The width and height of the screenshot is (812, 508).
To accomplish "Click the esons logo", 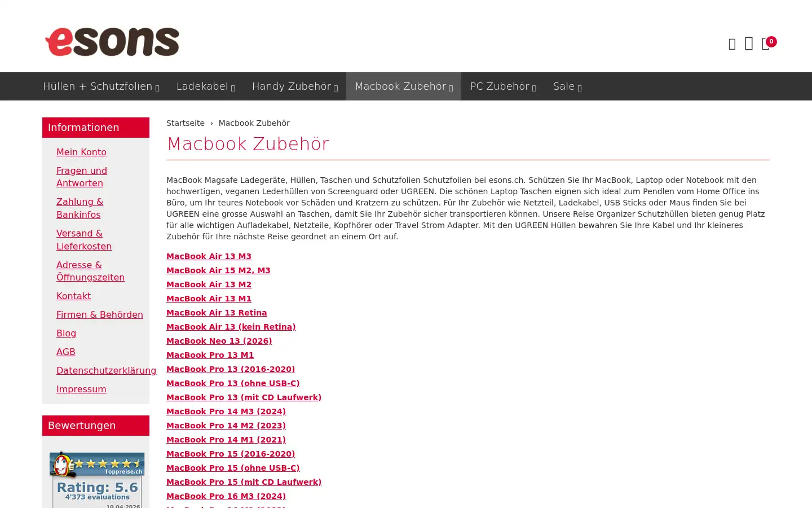I will coord(112,42).
